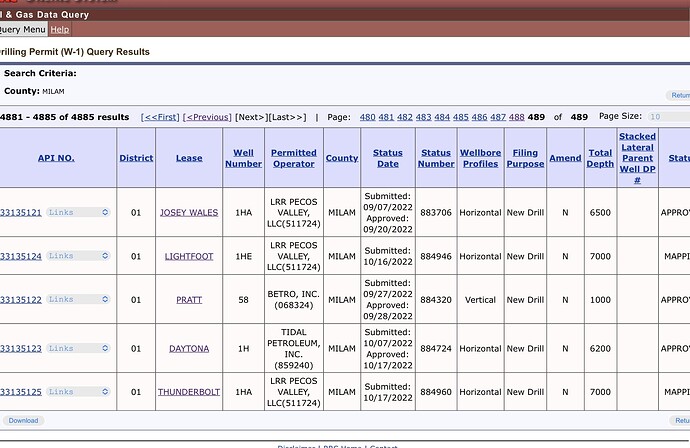Select TIDAL PETROLEUM, INC. operator cell

click(294, 349)
